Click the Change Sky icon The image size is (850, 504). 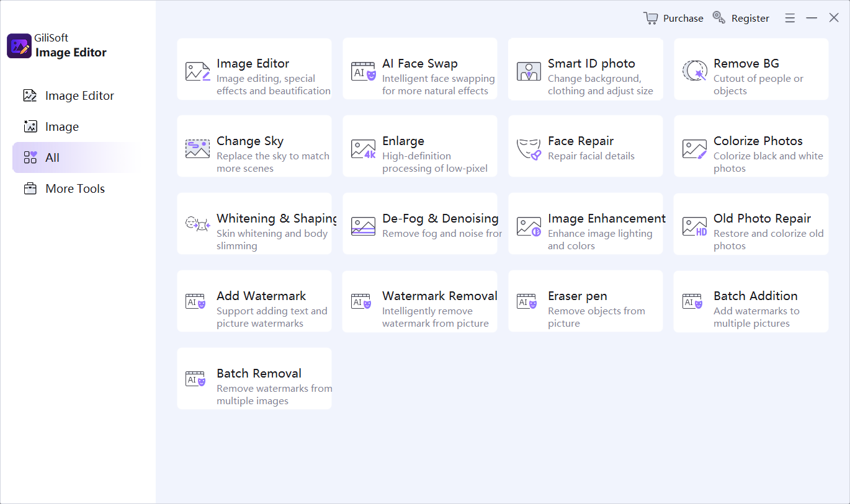click(x=197, y=149)
